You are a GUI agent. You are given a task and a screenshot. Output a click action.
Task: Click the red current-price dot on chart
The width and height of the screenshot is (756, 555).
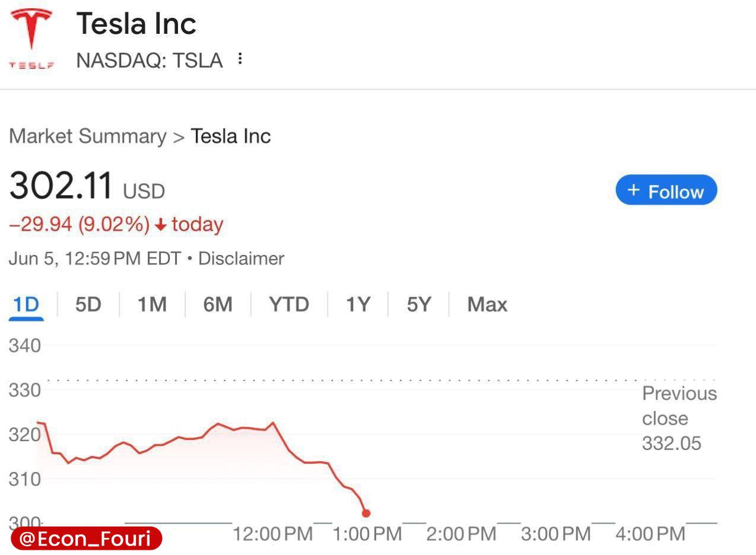coord(366,513)
